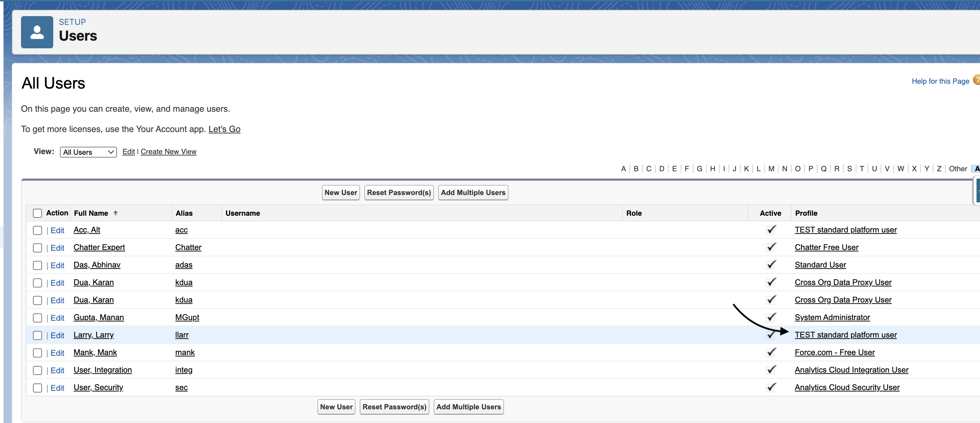This screenshot has width=980, height=423.
Task: Click the active checkmark for User, Security
Action: point(771,387)
